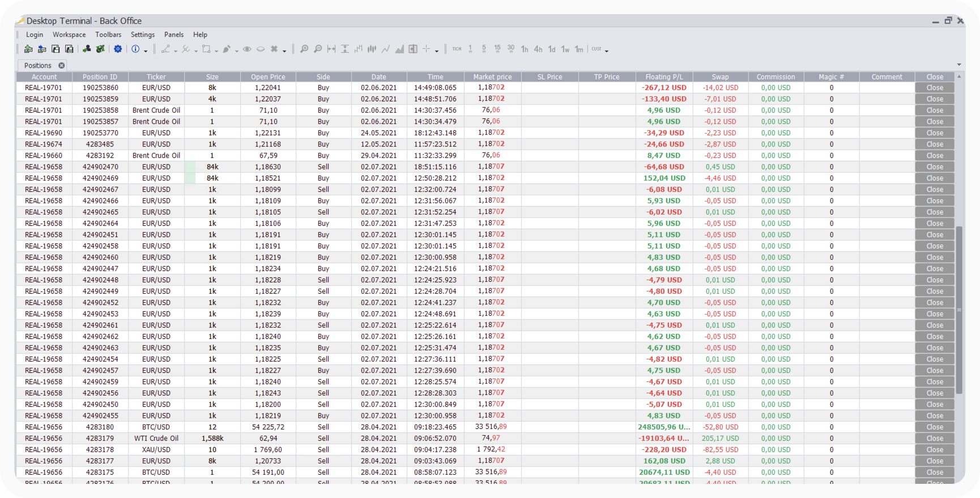
Task: Select the trend line drawing tool
Action: tap(165, 49)
